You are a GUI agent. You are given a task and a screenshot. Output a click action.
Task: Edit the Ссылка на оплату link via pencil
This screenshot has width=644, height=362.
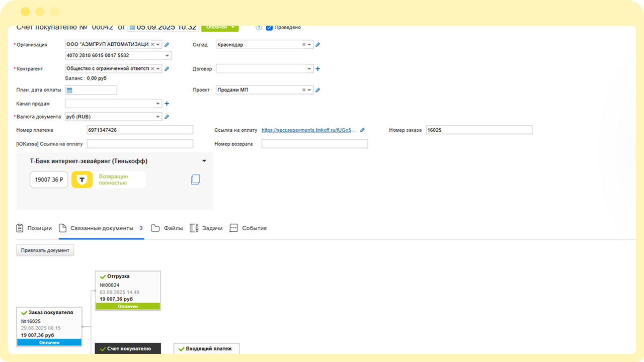click(x=363, y=130)
